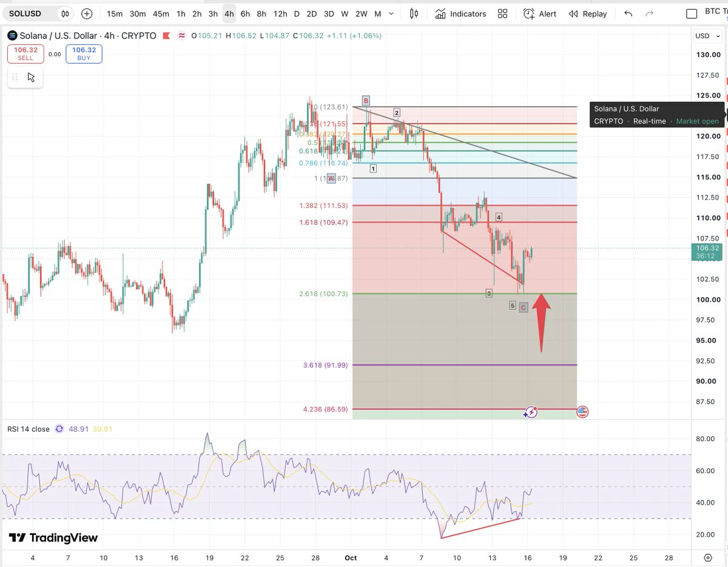Create an Alert from the toolbar
The image size is (728, 567).
pyautogui.click(x=539, y=13)
